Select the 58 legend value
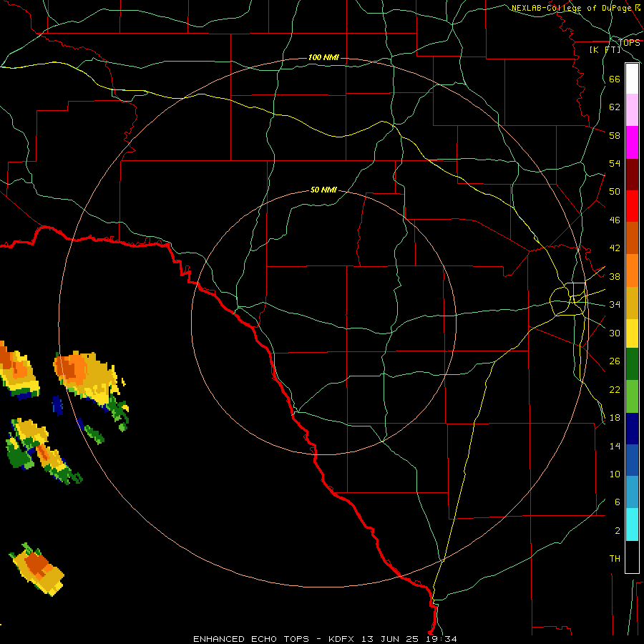This screenshot has height=644, width=644. [x=615, y=135]
